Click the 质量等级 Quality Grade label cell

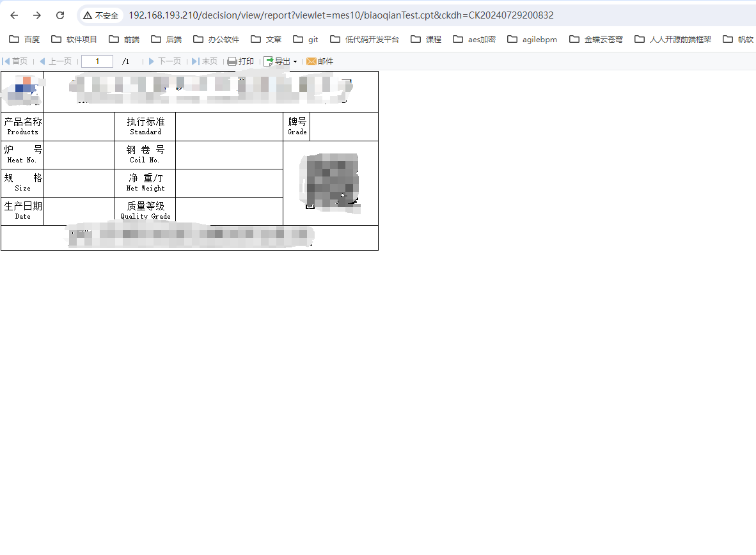(x=145, y=211)
